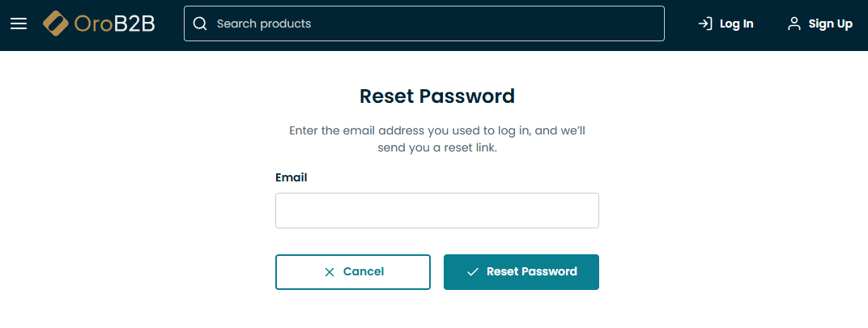The image size is (868, 328).
Task: Click the arrow icon beside Log In
Action: pyautogui.click(x=705, y=23)
